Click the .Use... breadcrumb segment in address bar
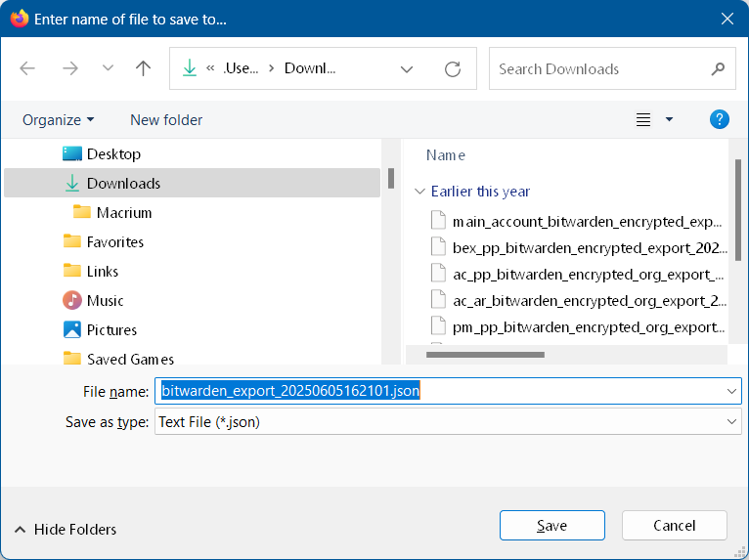749x560 pixels. [241, 68]
